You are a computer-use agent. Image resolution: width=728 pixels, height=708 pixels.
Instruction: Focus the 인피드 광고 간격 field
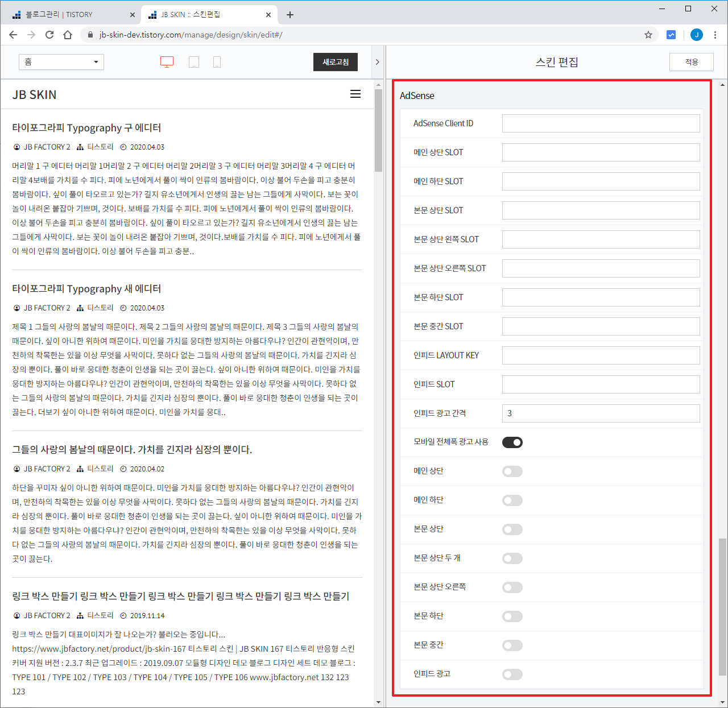601,413
